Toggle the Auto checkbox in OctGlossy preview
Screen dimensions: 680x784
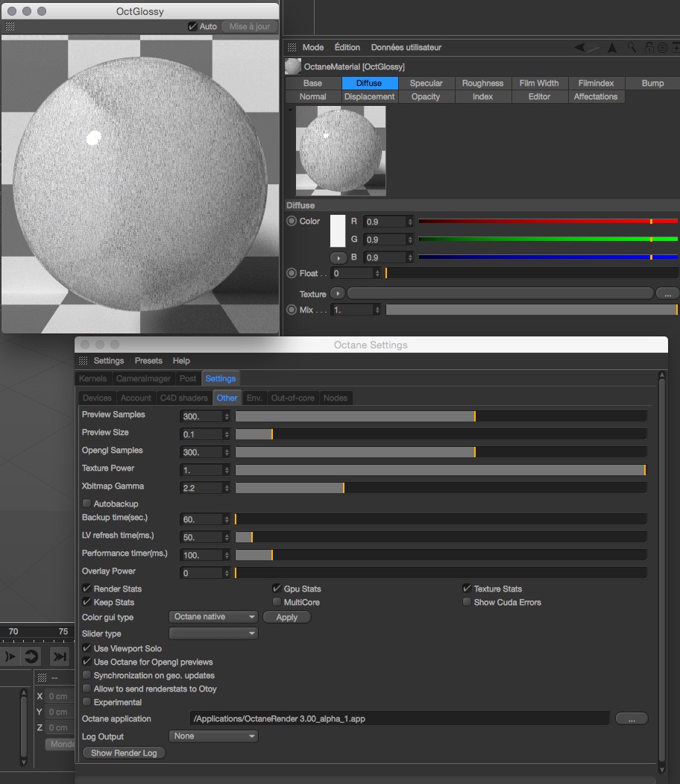pyautogui.click(x=192, y=27)
